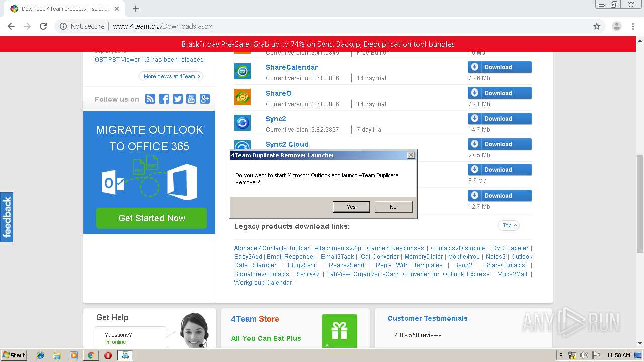Screen dimensions: 644x362
Task: Open iCal Converter legacy link
Action: click(x=379, y=257)
